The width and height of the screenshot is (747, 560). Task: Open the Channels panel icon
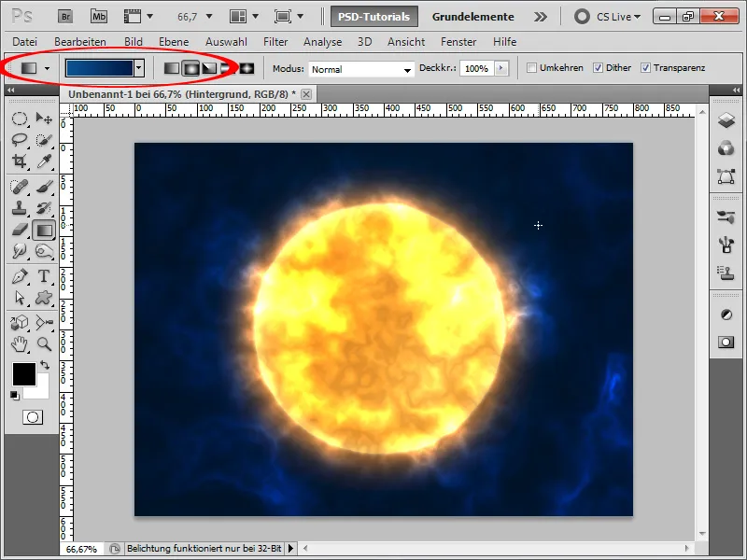click(x=726, y=148)
